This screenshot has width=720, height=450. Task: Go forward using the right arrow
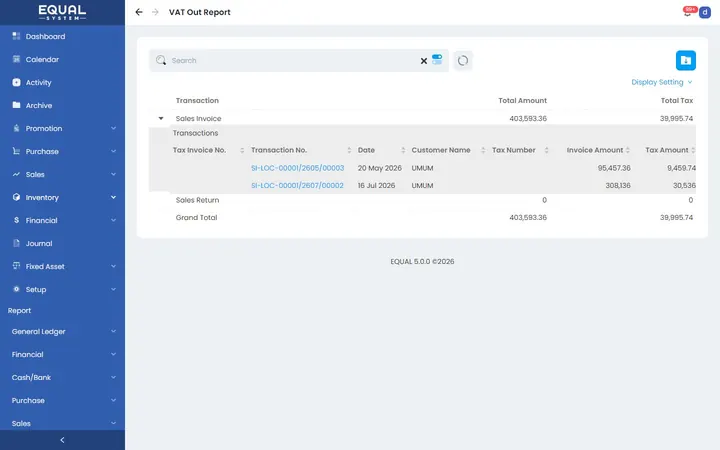click(155, 12)
